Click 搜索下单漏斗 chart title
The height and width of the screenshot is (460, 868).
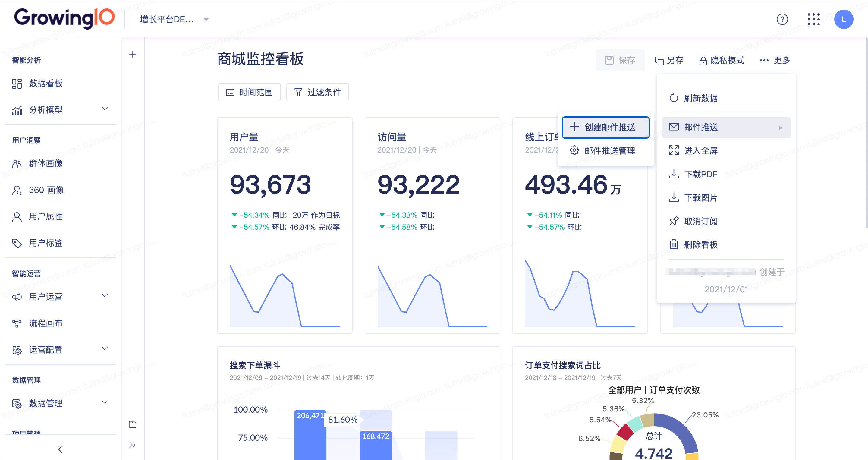click(255, 365)
